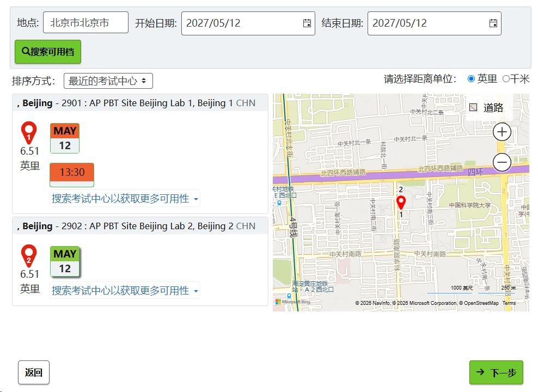This screenshot has width=538, height=392.
Task: Click the end date calendar icon
Action: click(493, 23)
